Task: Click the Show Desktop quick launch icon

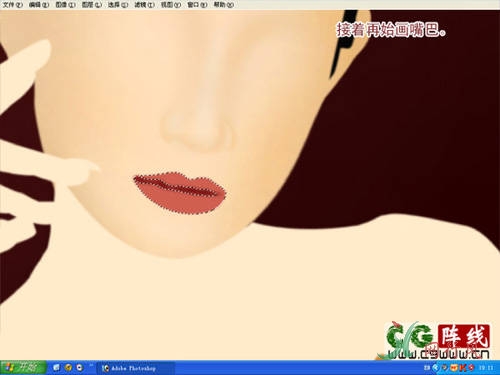Action: tap(56, 368)
